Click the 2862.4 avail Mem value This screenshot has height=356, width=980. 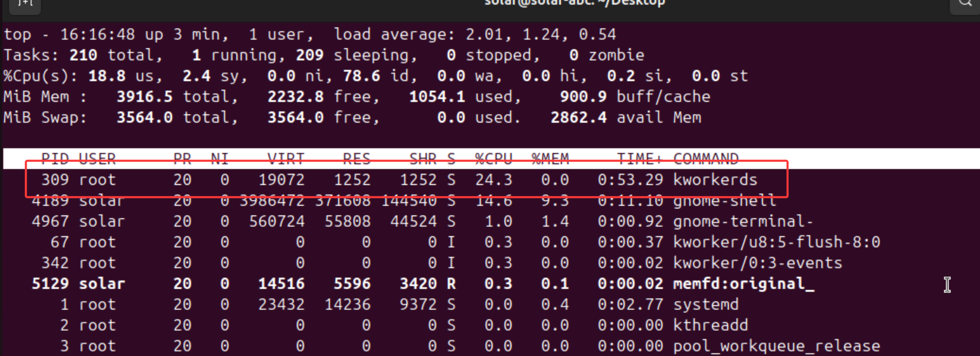[x=579, y=118]
